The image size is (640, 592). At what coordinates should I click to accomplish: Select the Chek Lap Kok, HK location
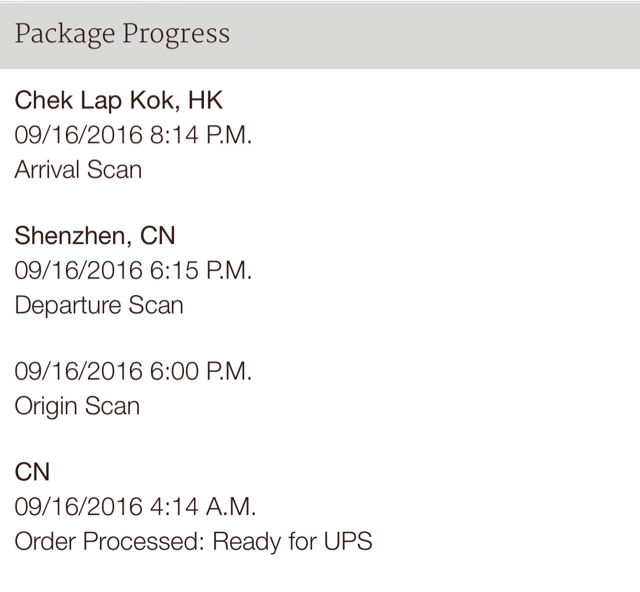[119, 100]
